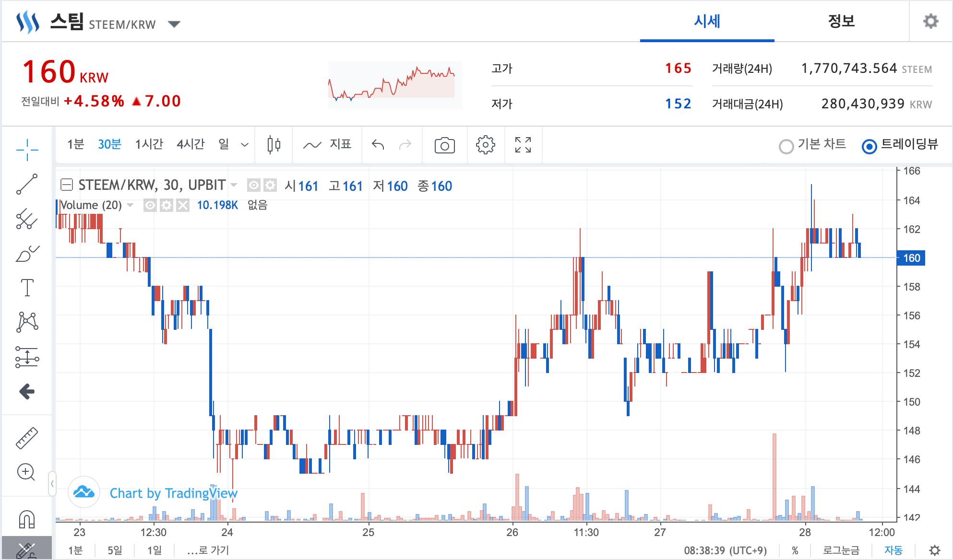Set bottom range to 1일
This screenshot has height=560, width=953.
(x=154, y=550)
